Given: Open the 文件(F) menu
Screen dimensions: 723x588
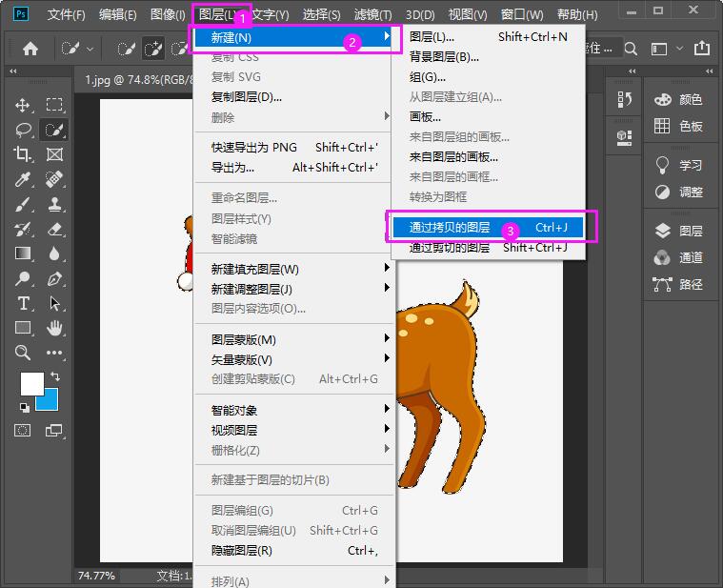Looking at the screenshot, I should [x=66, y=14].
